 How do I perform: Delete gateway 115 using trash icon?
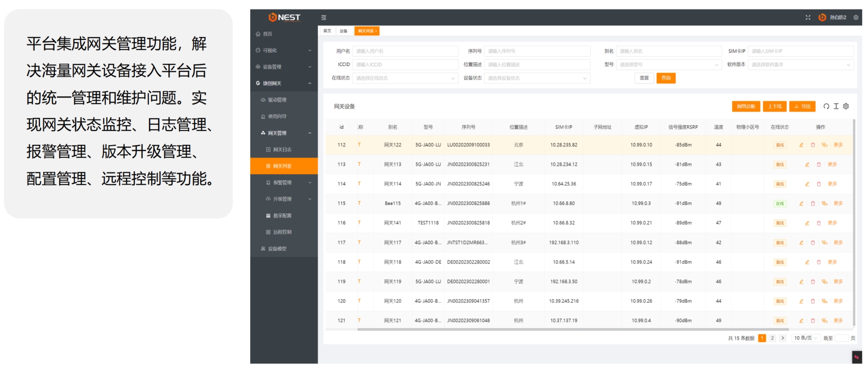coord(813,204)
